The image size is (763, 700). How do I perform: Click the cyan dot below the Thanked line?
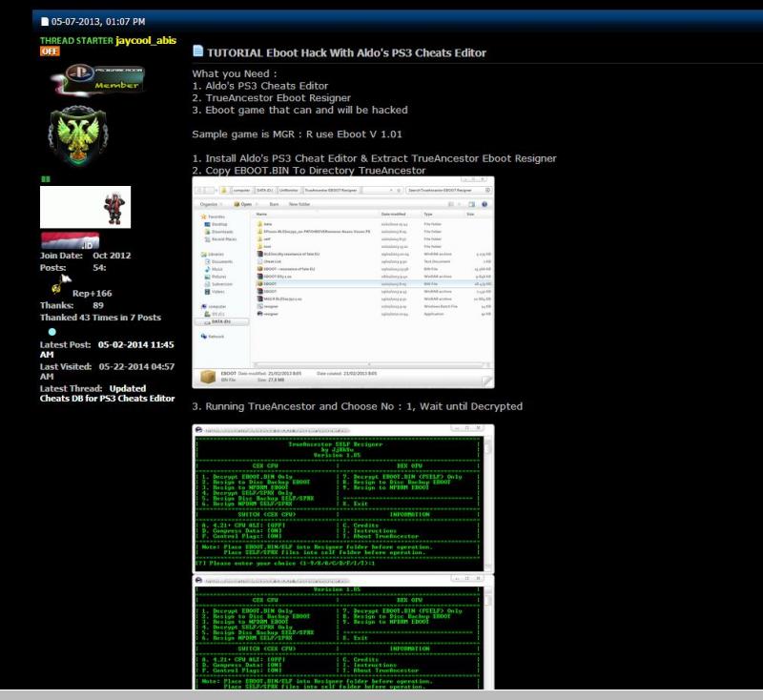click(52, 332)
